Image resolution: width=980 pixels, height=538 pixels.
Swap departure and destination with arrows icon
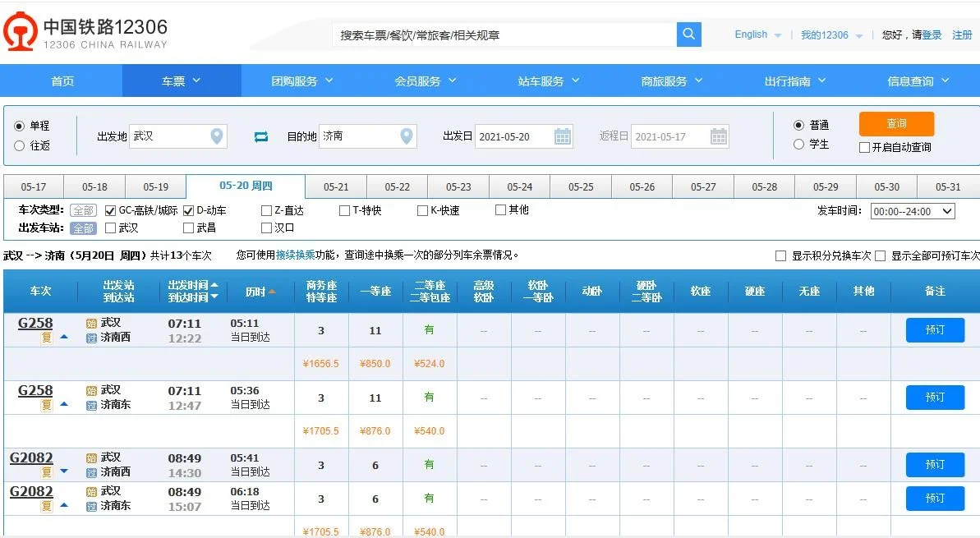[261, 136]
